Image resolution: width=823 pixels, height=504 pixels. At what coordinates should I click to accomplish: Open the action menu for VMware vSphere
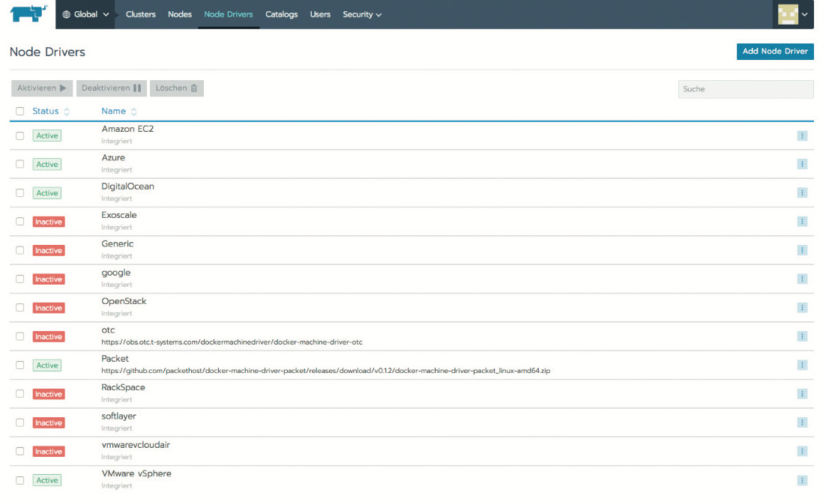point(802,480)
